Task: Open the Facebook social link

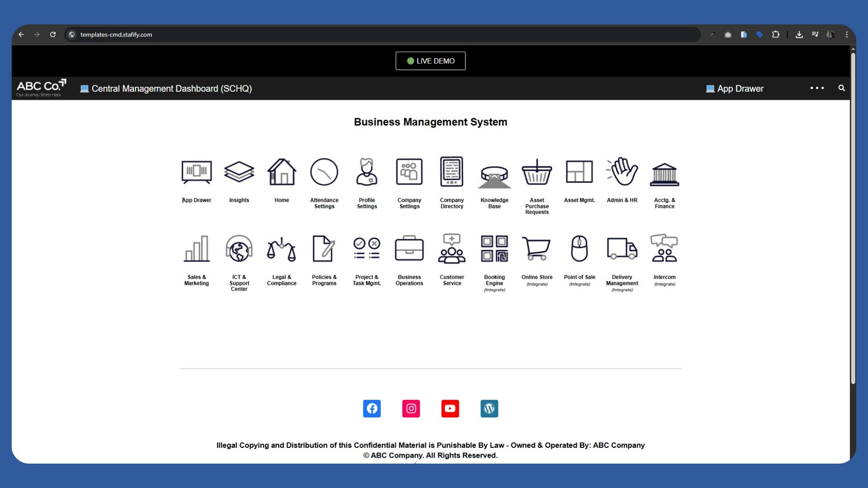Action: [372, 408]
